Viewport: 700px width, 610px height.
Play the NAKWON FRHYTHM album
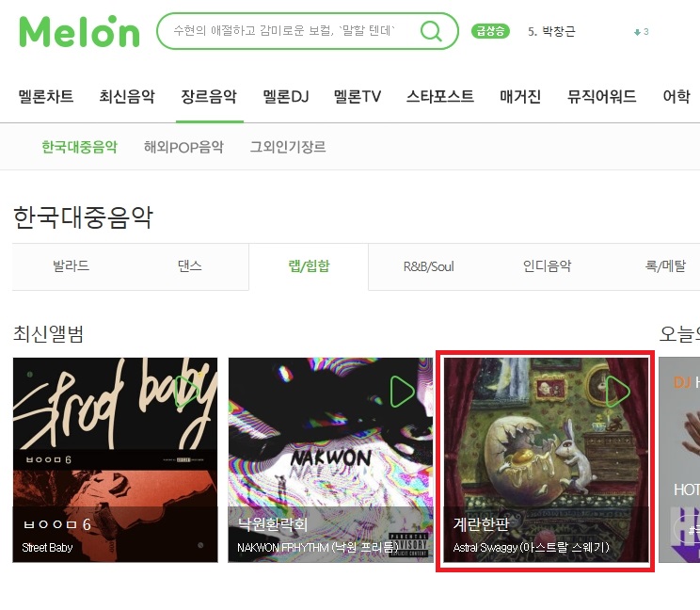(403, 392)
